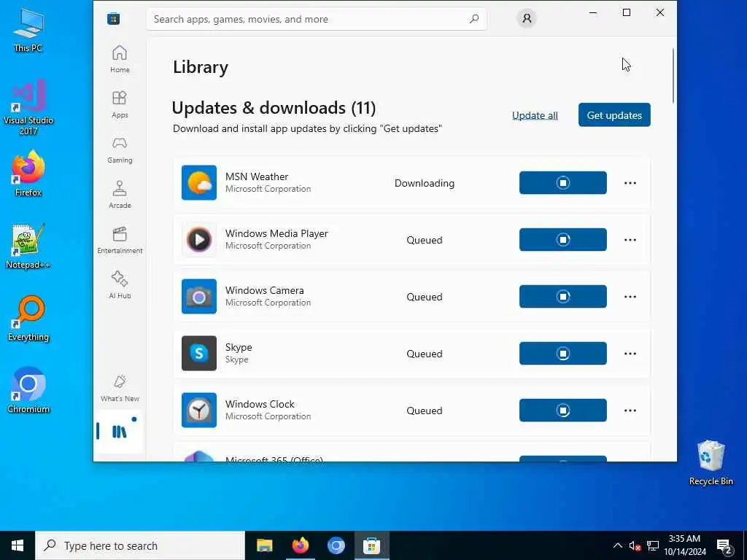
Task: Click the Microsoft Store taskbar icon
Action: click(x=371, y=545)
